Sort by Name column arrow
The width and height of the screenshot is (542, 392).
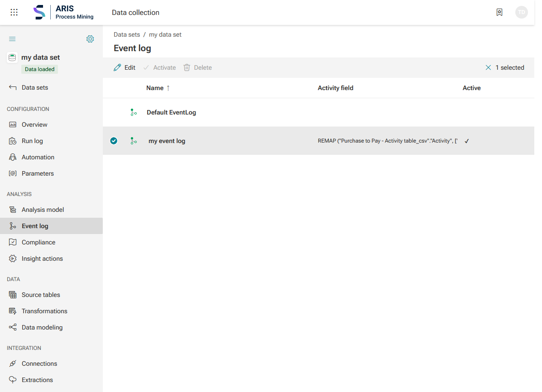(x=168, y=88)
